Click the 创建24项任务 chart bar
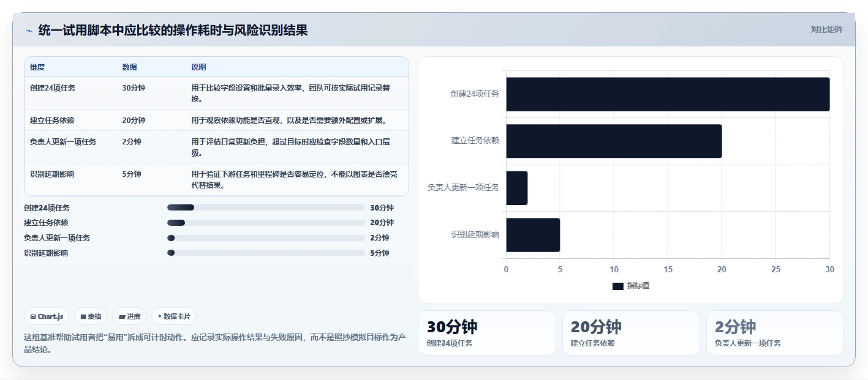 (x=668, y=94)
